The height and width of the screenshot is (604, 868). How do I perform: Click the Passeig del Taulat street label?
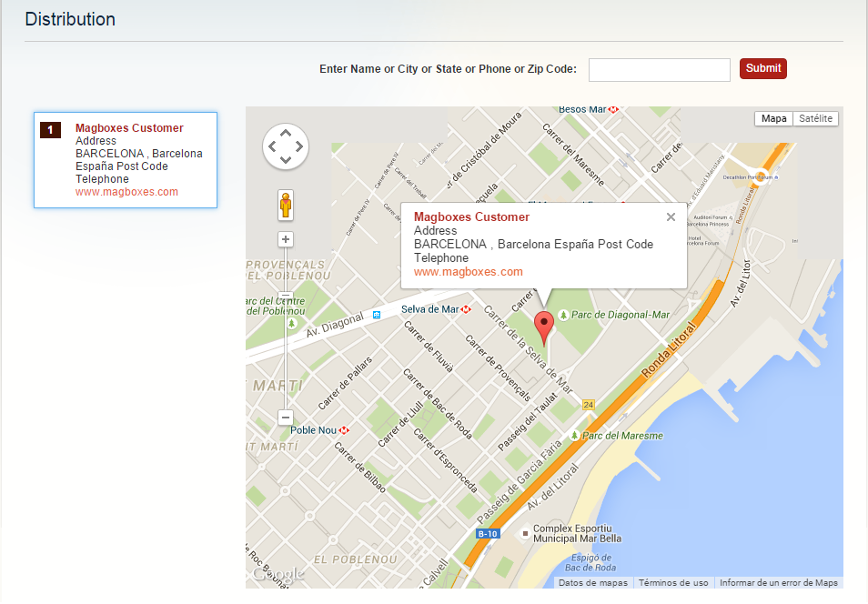pos(528,422)
